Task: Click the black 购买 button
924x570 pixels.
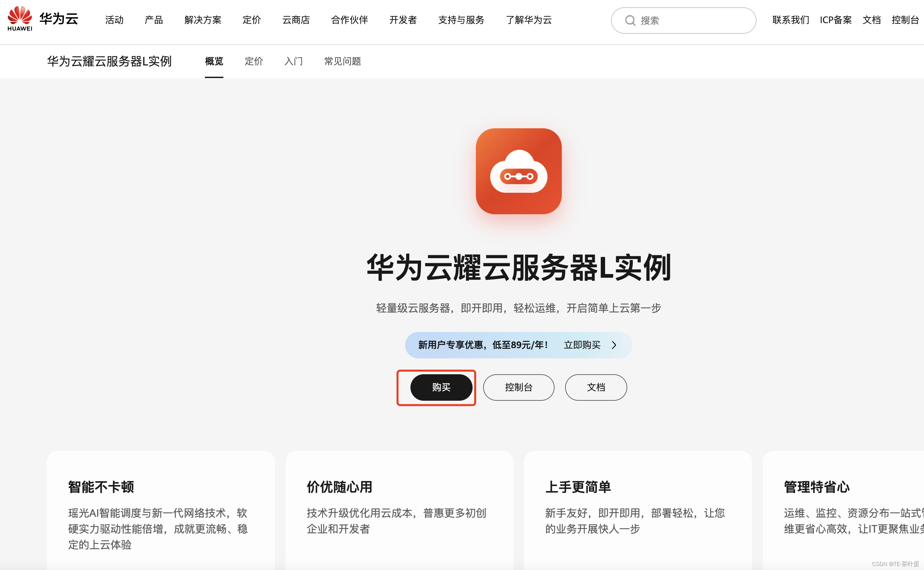Action: tap(441, 387)
